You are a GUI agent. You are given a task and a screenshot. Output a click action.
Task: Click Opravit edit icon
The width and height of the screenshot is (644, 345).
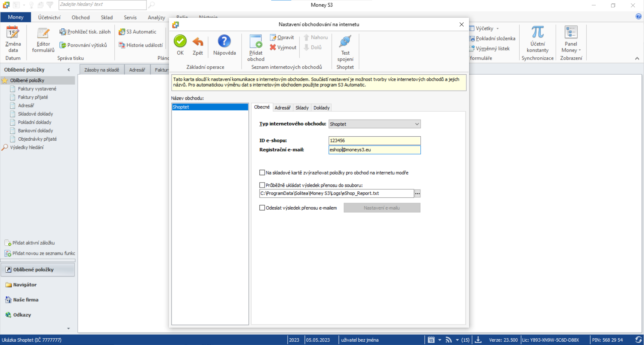click(282, 38)
